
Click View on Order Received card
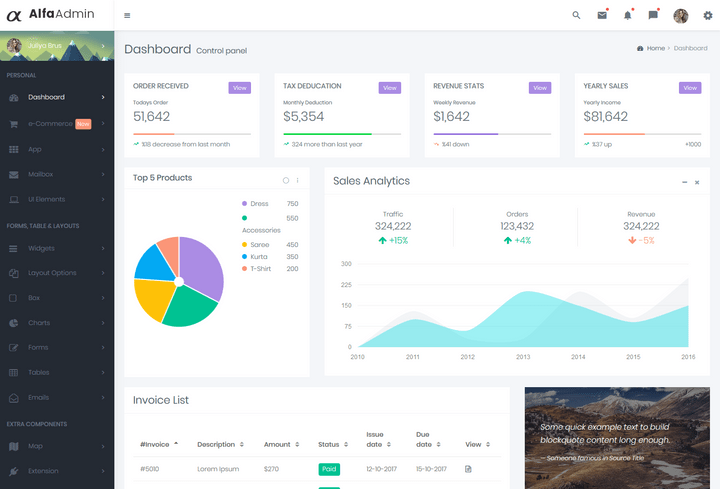tap(240, 88)
